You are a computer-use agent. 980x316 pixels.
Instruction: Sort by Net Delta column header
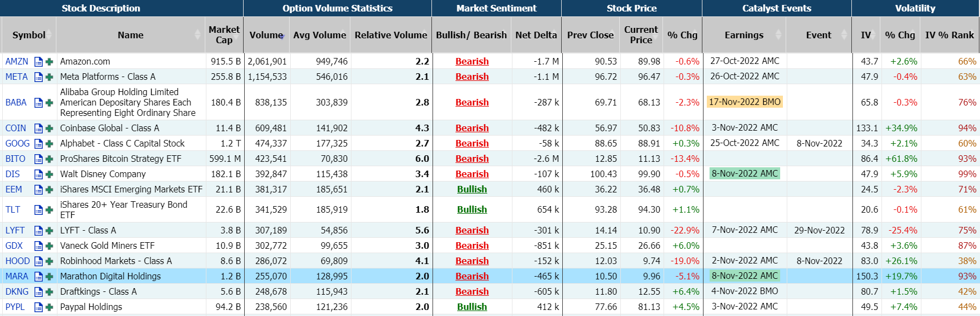coord(536,35)
